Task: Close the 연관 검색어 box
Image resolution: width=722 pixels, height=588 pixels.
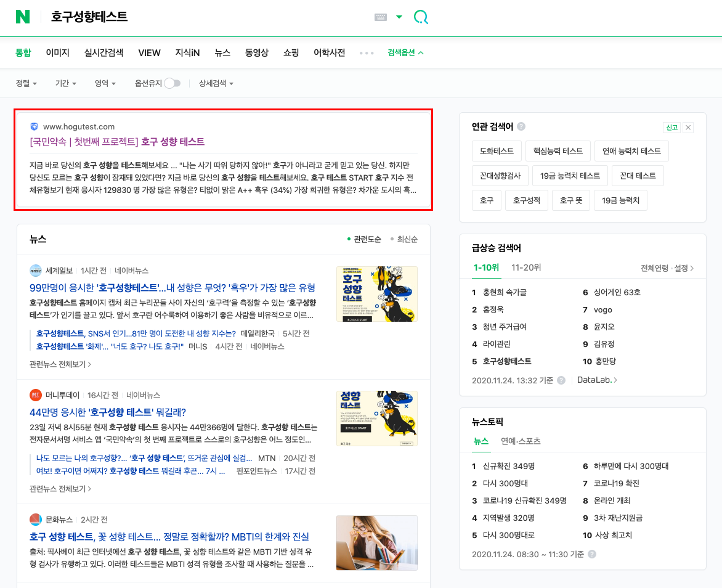Action: [x=688, y=128]
